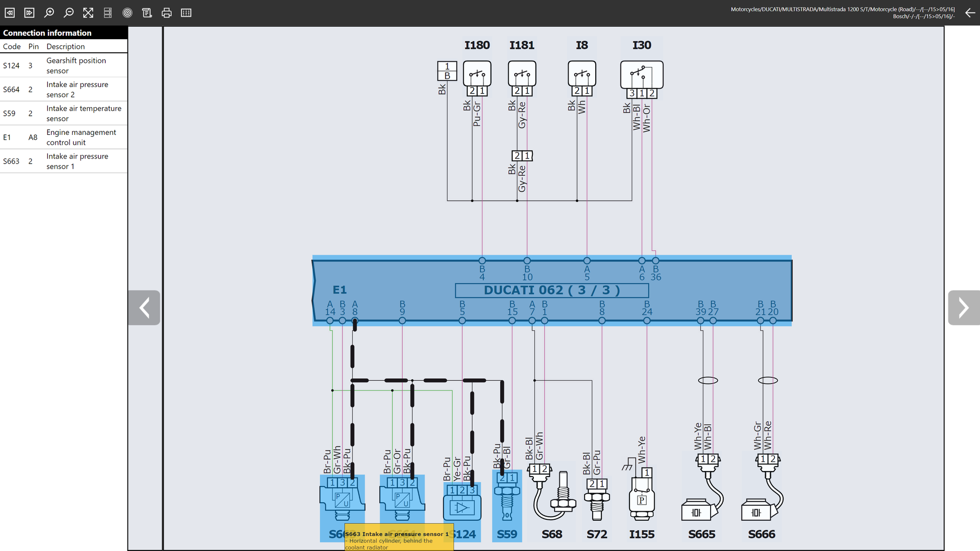Open the scroll document legend icon
This screenshot has width=980, height=551.
coord(147,13)
